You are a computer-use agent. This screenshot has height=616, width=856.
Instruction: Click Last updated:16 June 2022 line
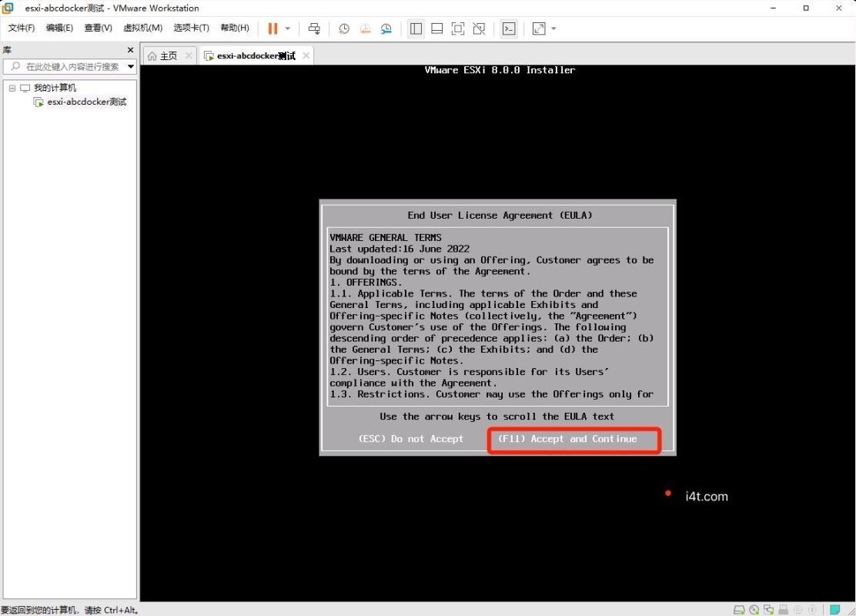[399, 249]
